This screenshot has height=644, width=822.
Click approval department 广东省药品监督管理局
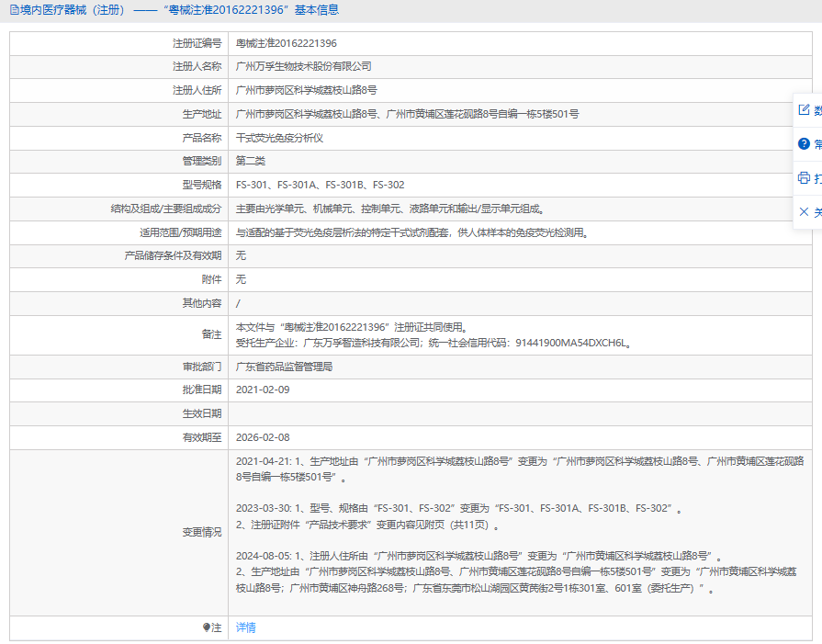tap(284, 367)
